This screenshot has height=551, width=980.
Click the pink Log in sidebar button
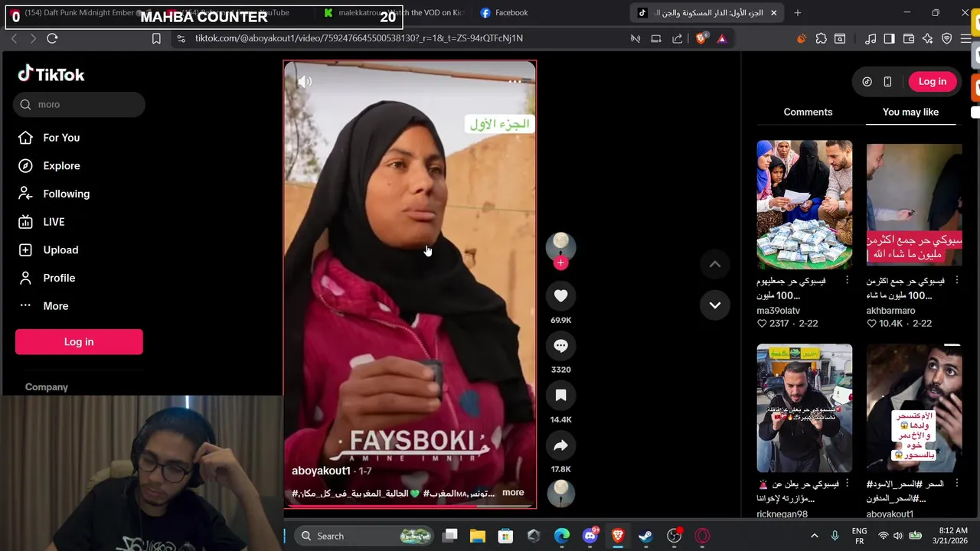(79, 342)
